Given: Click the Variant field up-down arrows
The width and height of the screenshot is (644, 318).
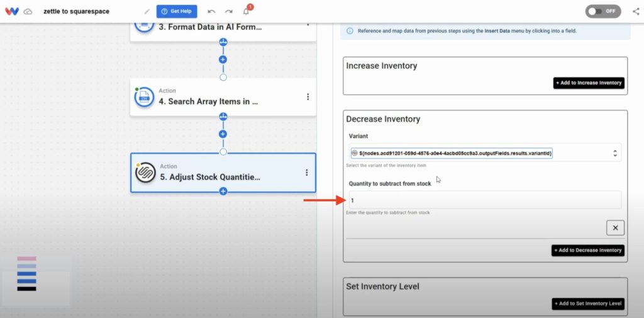Looking at the screenshot, I should point(615,153).
